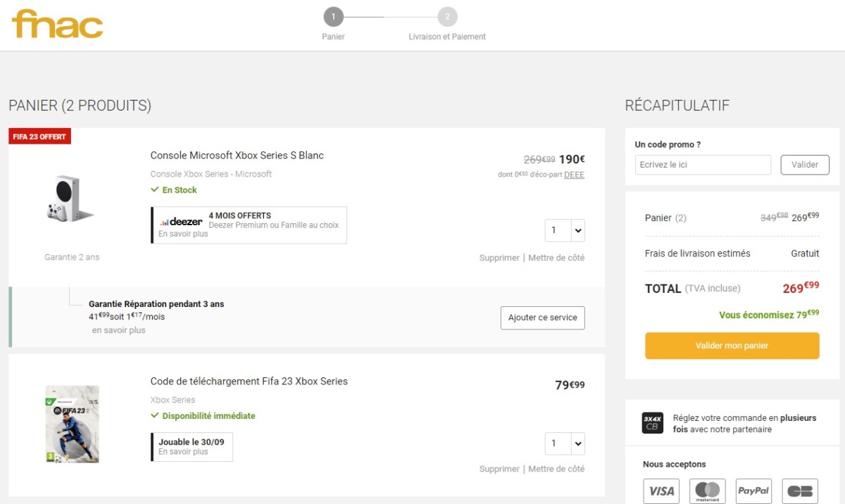
Task: Open Console Microsoft Xbox Series S Blanc link
Action: (237, 156)
